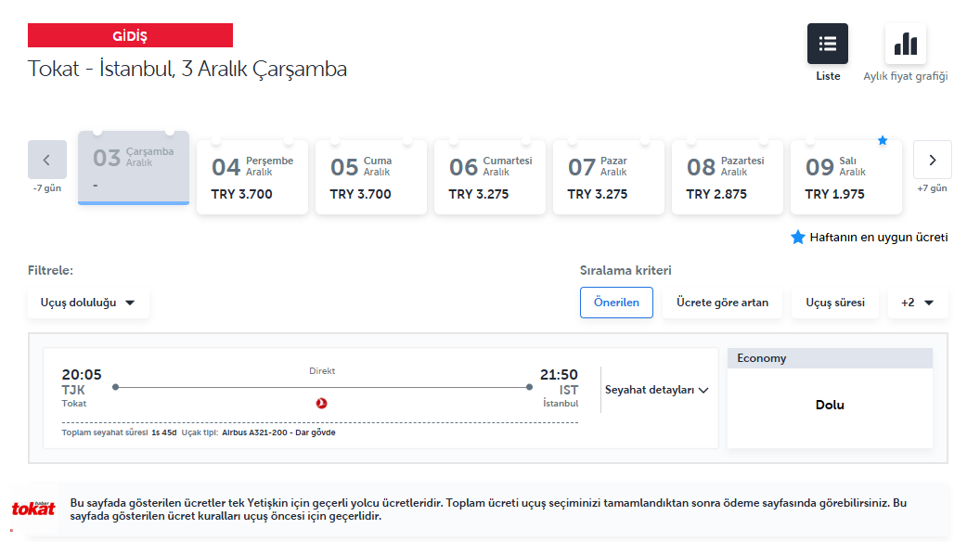The width and height of the screenshot is (980, 542).
Task: Click the TJK airport code
Action: [73, 390]
